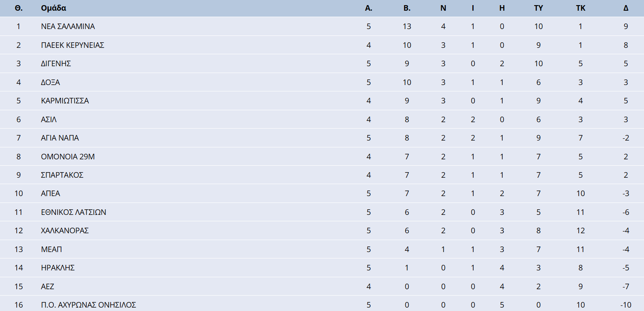Click the Β. points column header
The width and height of the screenshot is (644, 311).
pos(407,8)
